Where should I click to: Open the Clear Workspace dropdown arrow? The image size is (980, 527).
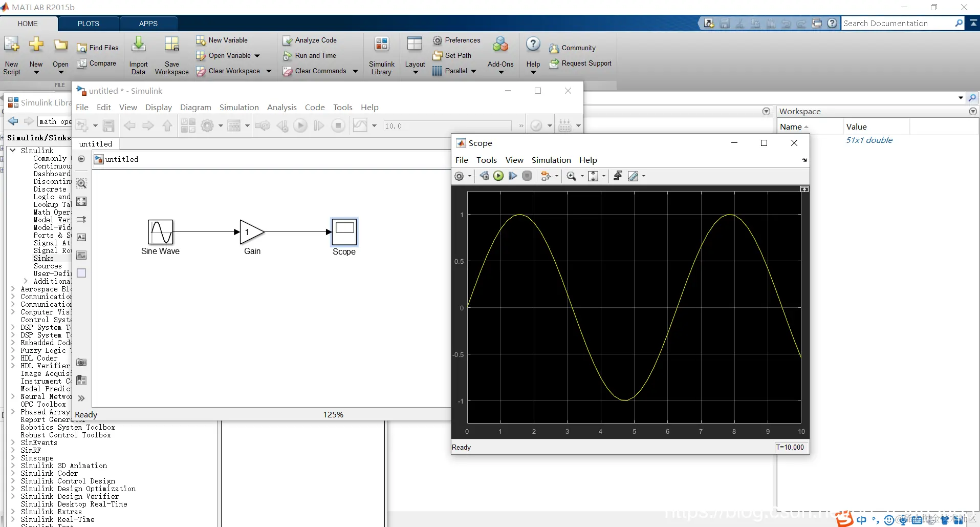[269, 71]
